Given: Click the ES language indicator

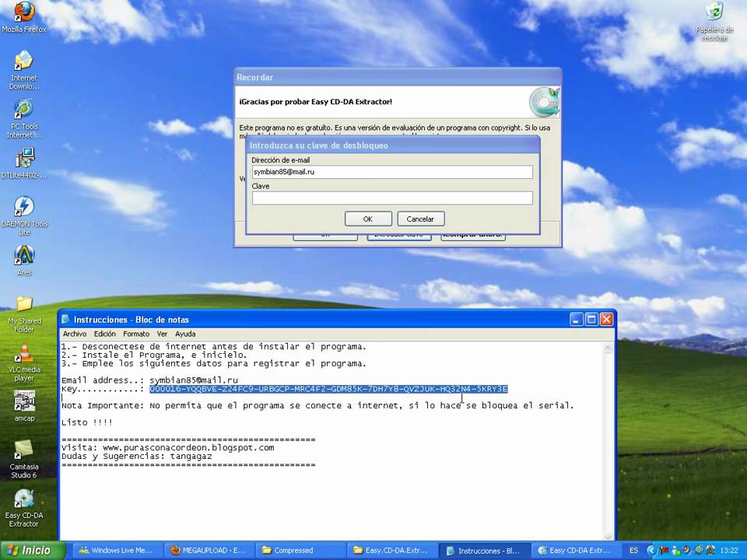Looking at the screenshot, I should 633,551.
